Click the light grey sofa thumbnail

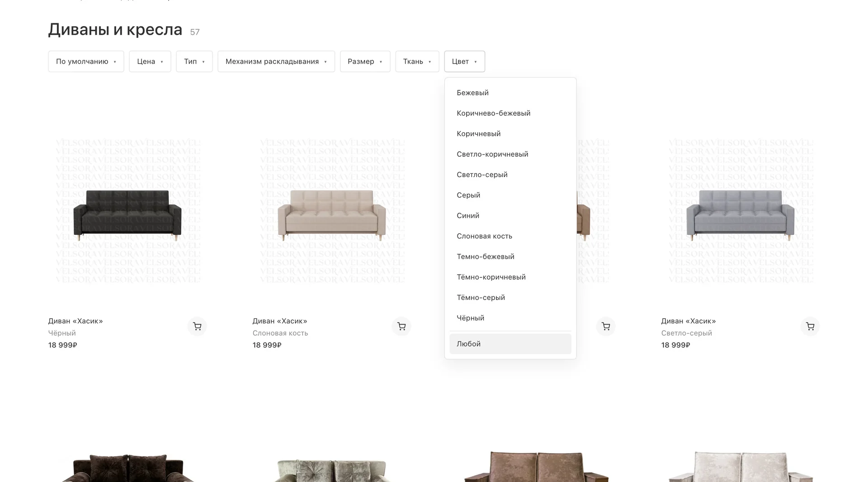741,211
